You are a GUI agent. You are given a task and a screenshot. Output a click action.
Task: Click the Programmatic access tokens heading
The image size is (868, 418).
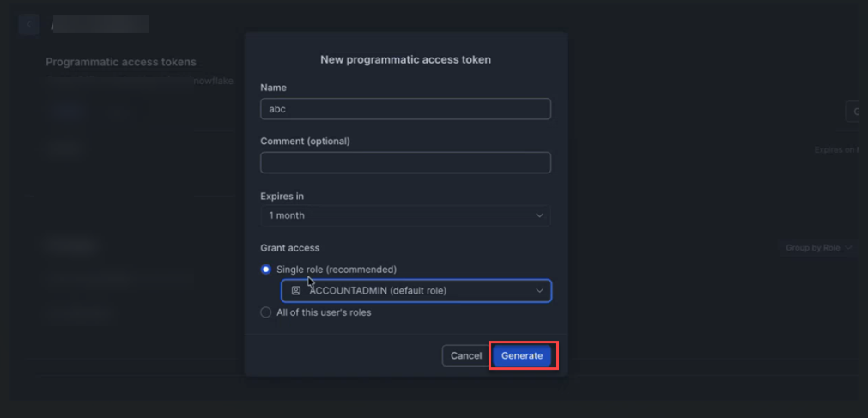[121, 62]
